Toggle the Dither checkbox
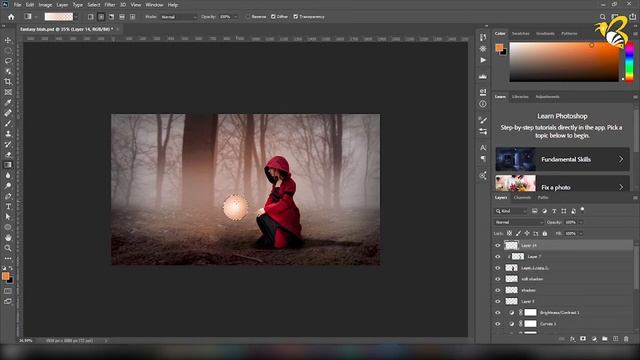 (273, 17)
